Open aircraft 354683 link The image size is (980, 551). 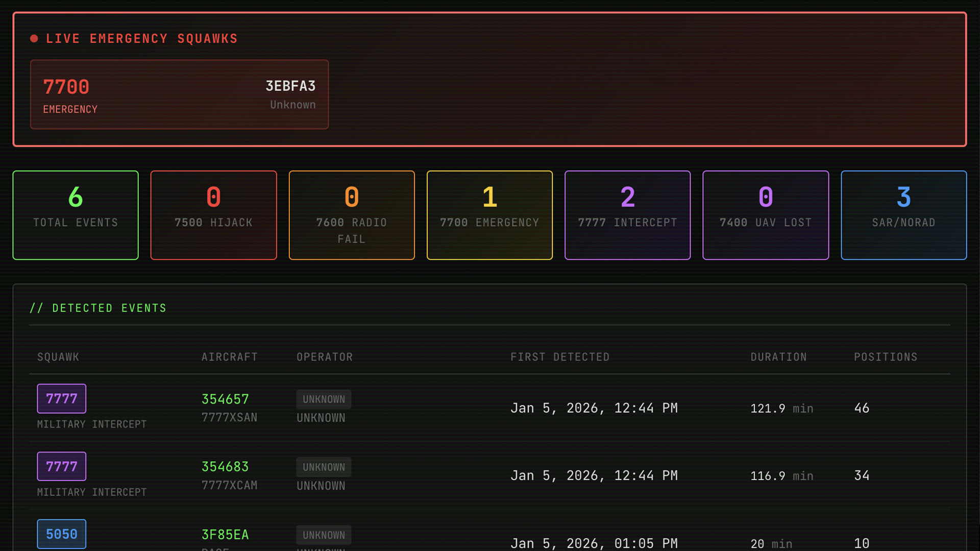[225, 467]
